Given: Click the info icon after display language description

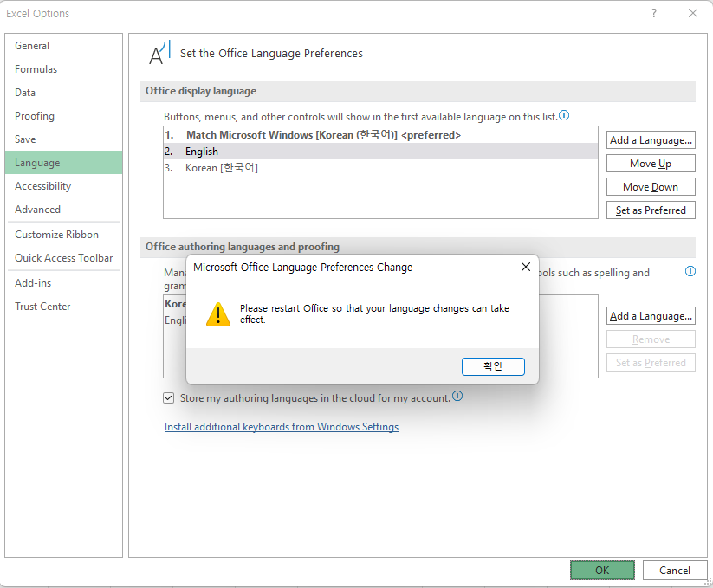Looking at the screenshot, I should coord(564,115).
